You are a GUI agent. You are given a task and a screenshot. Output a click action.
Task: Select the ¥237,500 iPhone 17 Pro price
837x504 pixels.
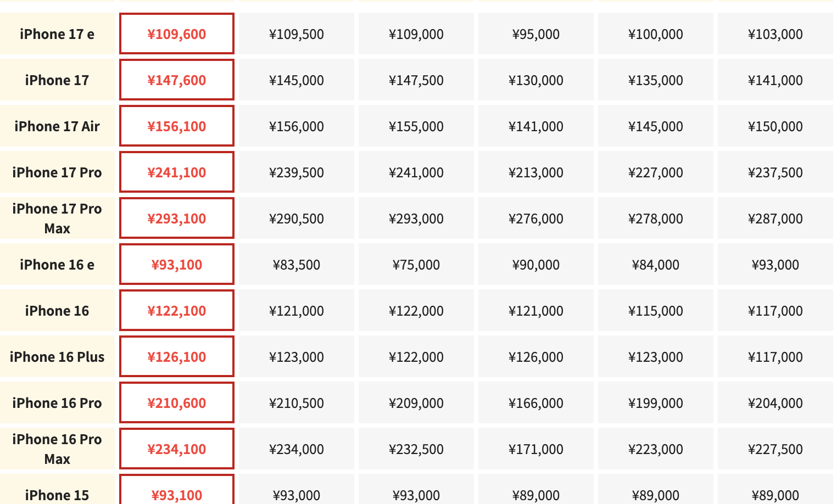775,172
